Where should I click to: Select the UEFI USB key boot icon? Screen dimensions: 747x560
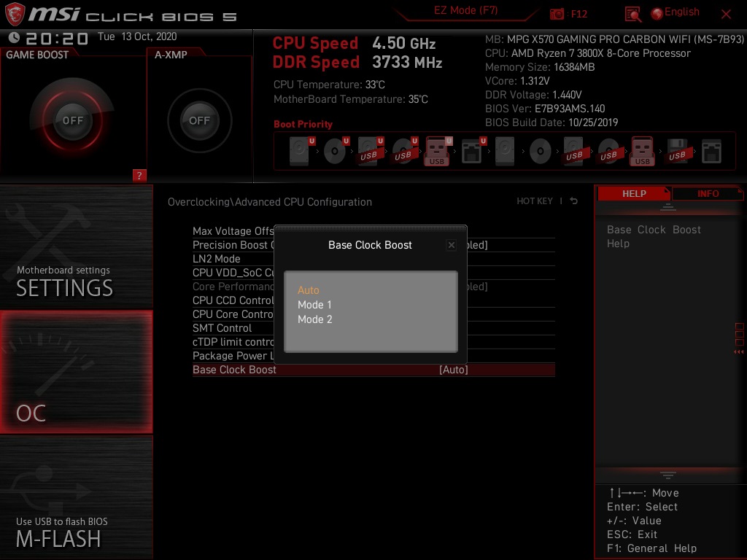[x=438, y=151]
